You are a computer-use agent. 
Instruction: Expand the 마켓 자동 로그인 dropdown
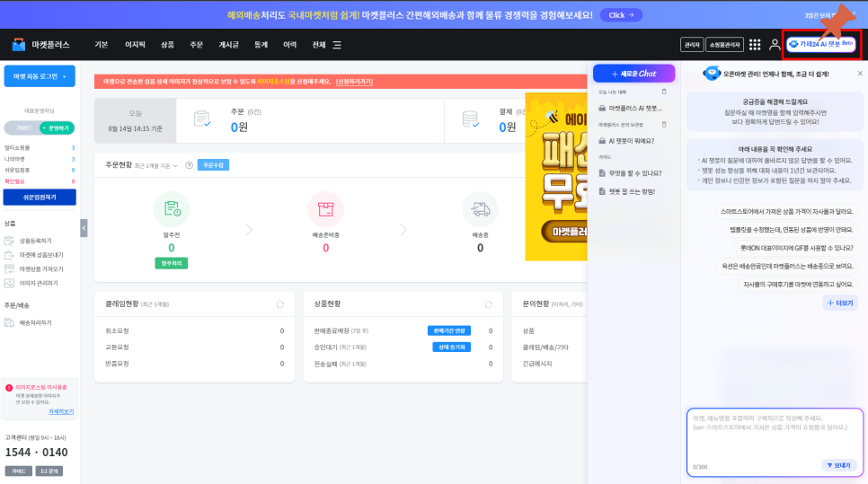(x=40, y=76)
